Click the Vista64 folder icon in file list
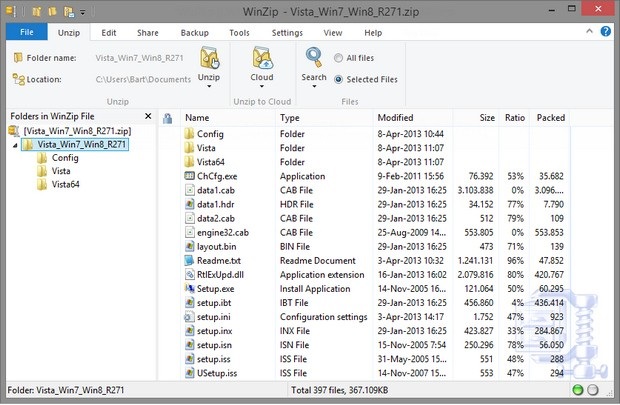Image resolution: width=620 pixels, height=405 pixels. click(189, 161)
